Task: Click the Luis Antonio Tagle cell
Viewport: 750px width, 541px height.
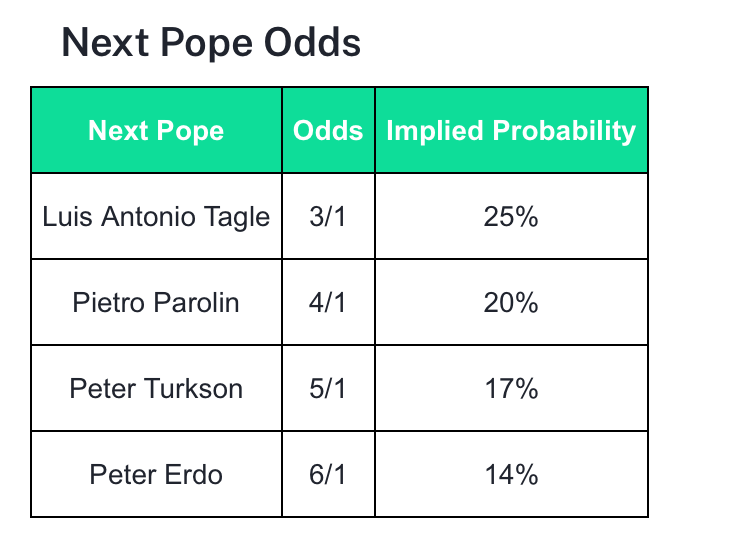Action: pyautogui.click(x=156, y=216)
